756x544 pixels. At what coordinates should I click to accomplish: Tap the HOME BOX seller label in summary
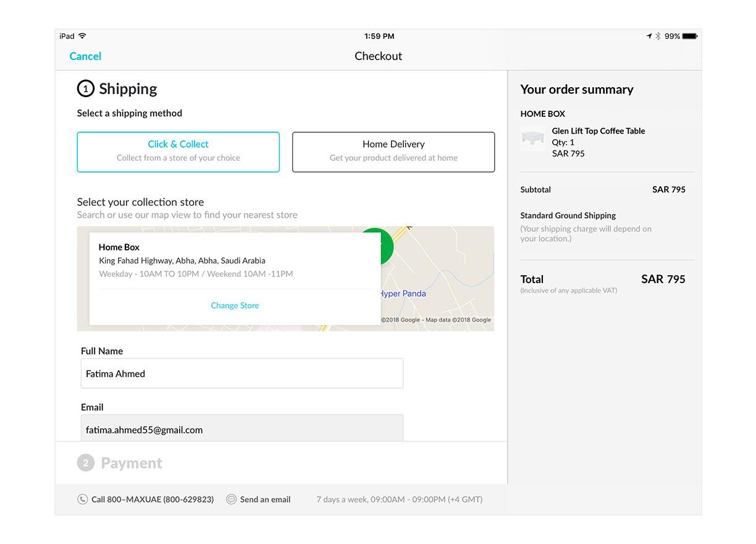tap(543, 114)
